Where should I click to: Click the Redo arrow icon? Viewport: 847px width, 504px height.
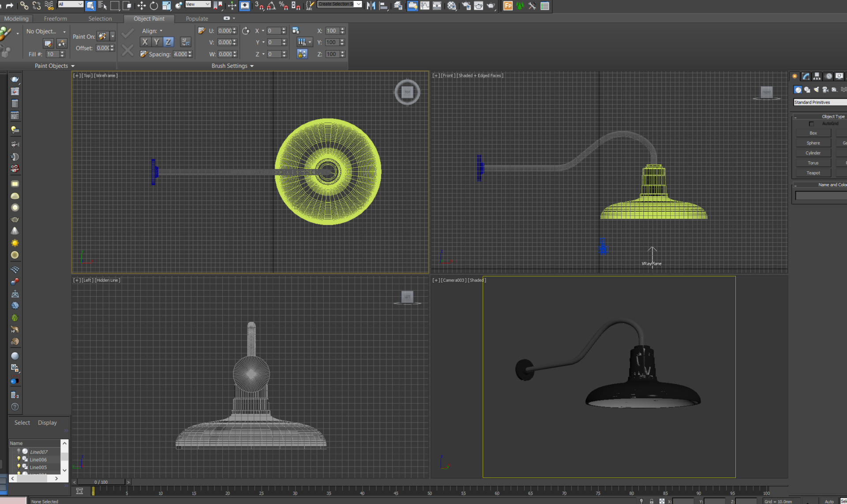point(10,6)
